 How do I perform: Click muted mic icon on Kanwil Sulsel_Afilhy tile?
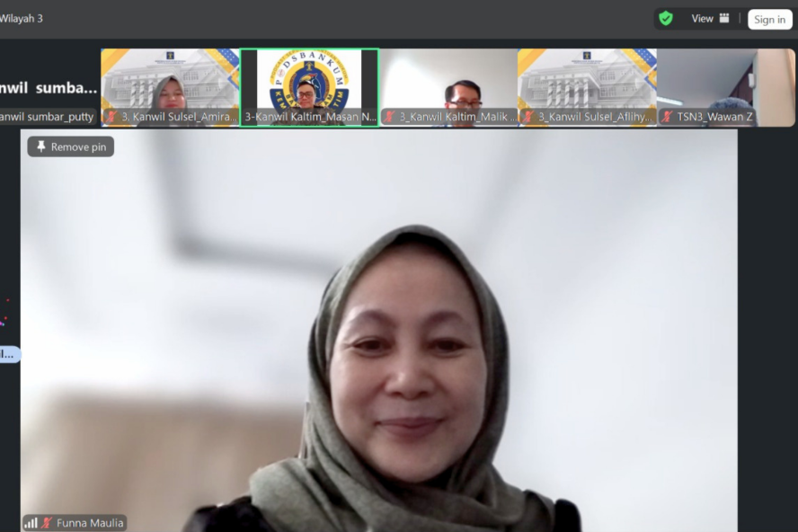point(528,117)
